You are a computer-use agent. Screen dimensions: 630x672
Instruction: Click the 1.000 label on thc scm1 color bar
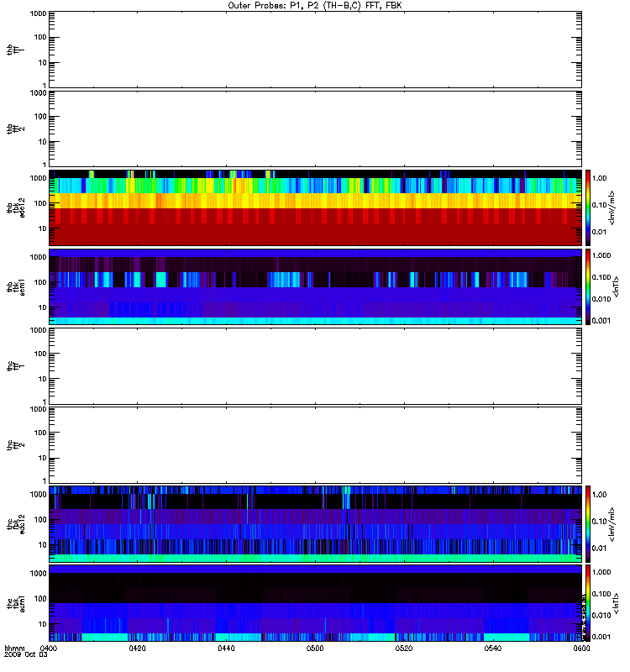click(601, 572)
